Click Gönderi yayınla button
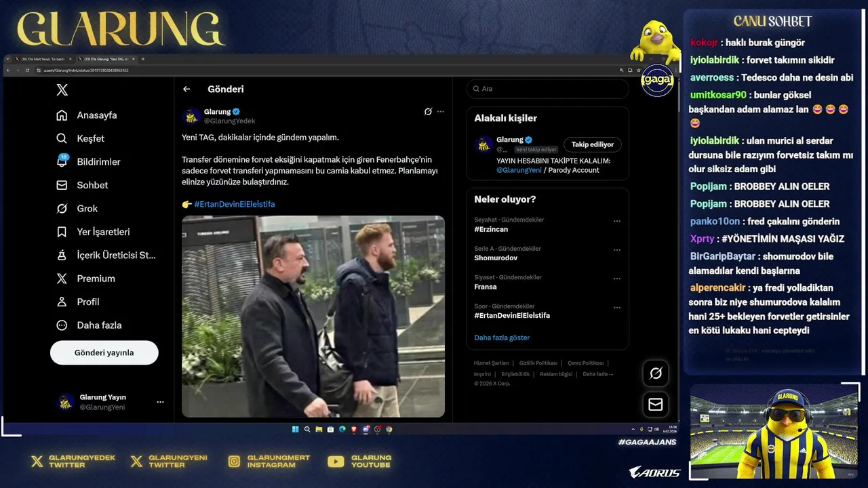The height and width of the screenshot is (488, 868). (x=104, y=352)
